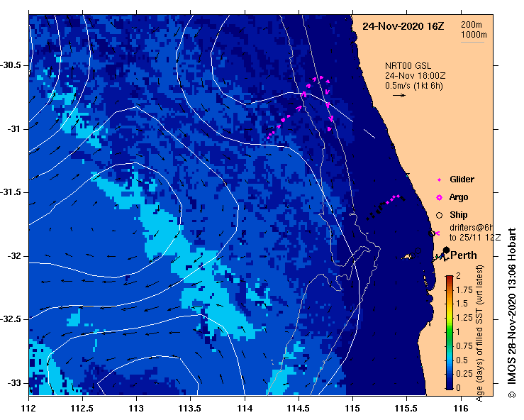Viewport: 524px width, 420px height.
Task: Click the latitude axis label -33
Action: pyautogui.click(x=14, y=383)
